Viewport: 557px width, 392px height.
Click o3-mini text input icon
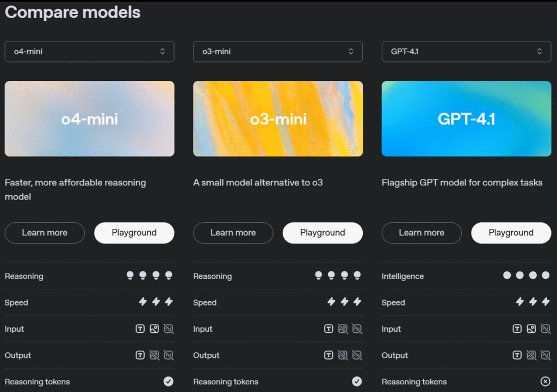[x=329, y=329]
